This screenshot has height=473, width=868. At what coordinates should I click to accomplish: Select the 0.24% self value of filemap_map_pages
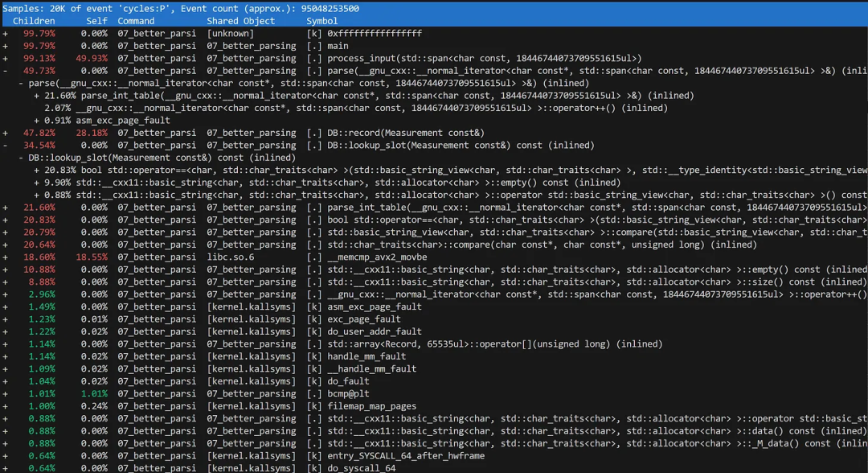(x=94, y=406)
